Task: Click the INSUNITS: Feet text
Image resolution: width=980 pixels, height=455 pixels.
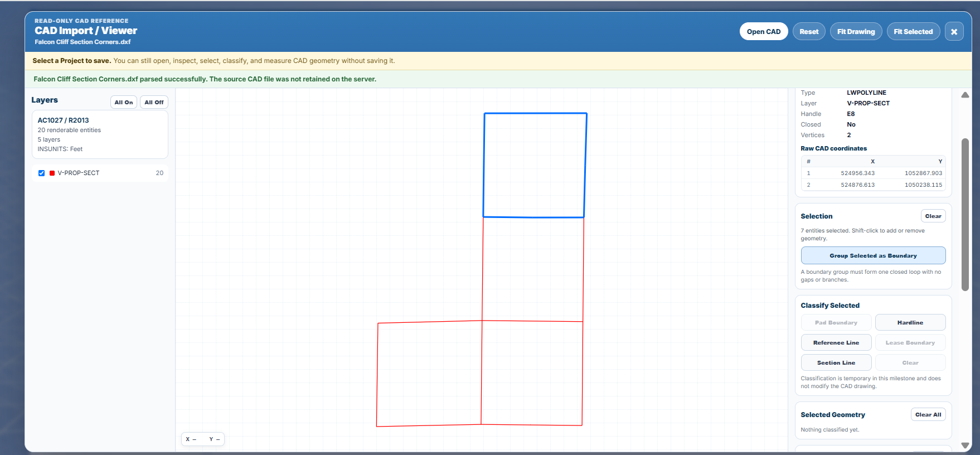Action: (x=60, y=149)
